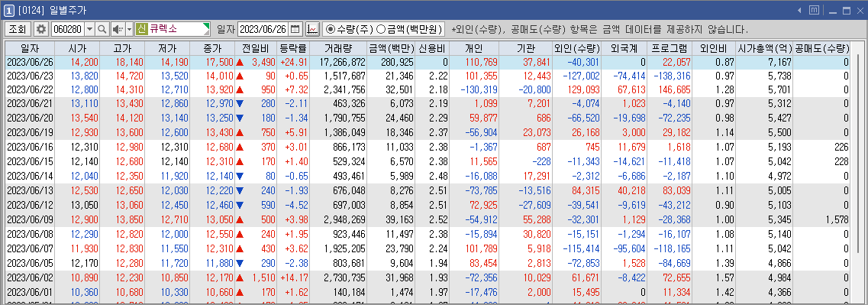Click the 종가 column header
This screenshot has width=868, height=305.
212,48
